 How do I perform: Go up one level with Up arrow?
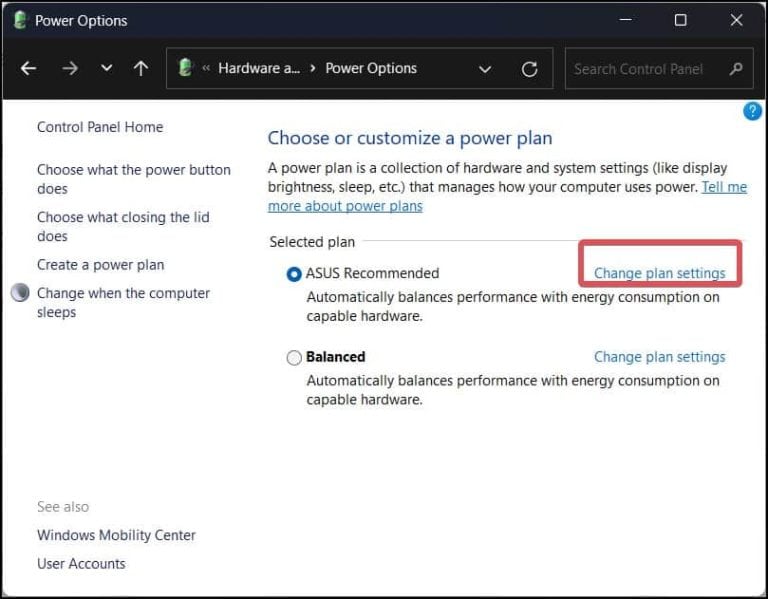click(x=141, y=69)
